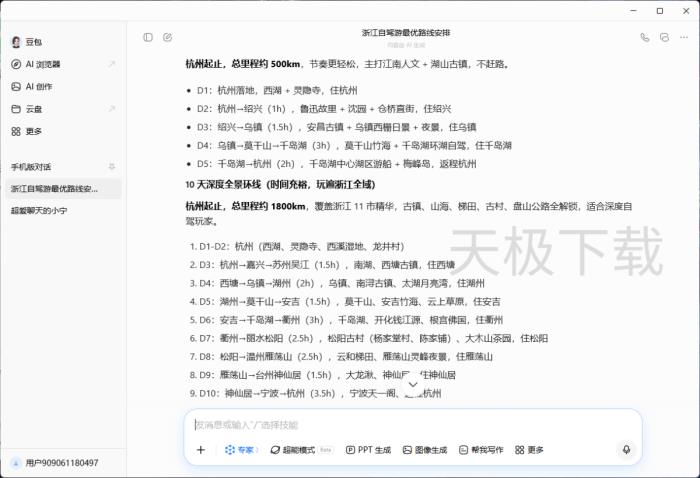
Task: Open the three-dot options menu in the header
Action: [682, 37]
